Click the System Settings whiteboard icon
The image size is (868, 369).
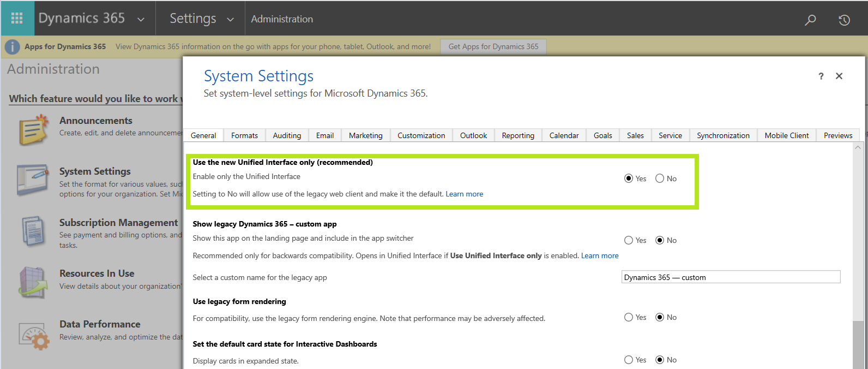(x=34, y=180)
